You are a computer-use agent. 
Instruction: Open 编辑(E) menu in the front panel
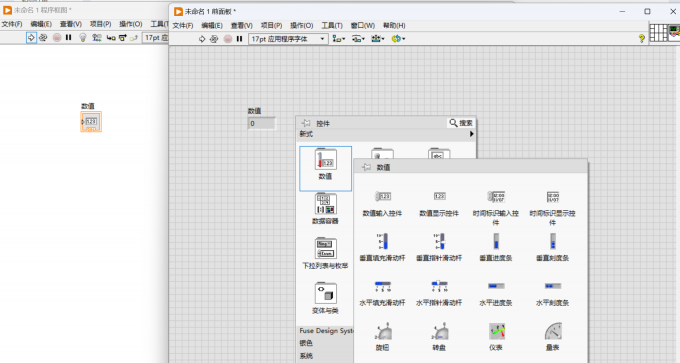(212, 26)
